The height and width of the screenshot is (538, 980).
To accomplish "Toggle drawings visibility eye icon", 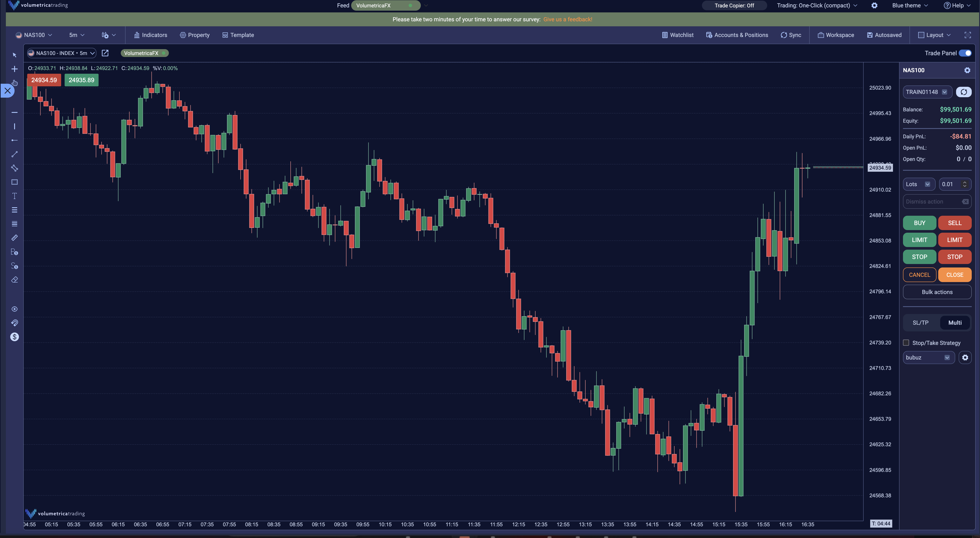I will pyautogui.click(x=14, y=309).
